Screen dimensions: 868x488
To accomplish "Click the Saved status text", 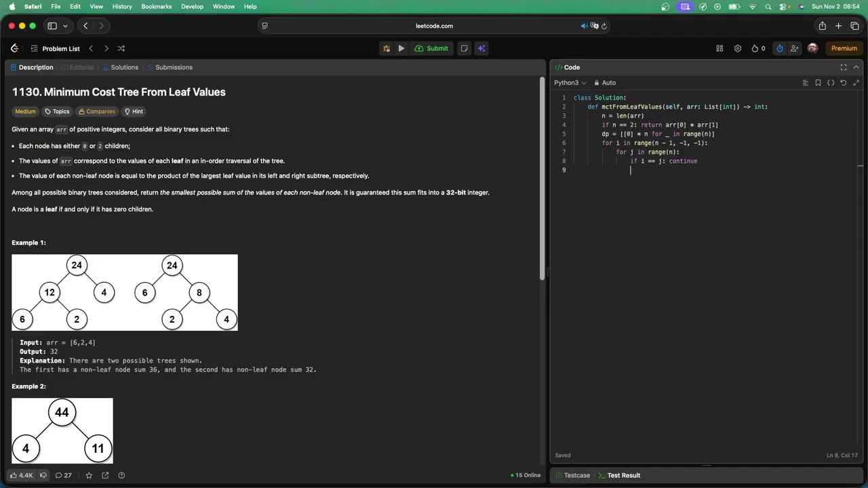I will pos(562,455).
